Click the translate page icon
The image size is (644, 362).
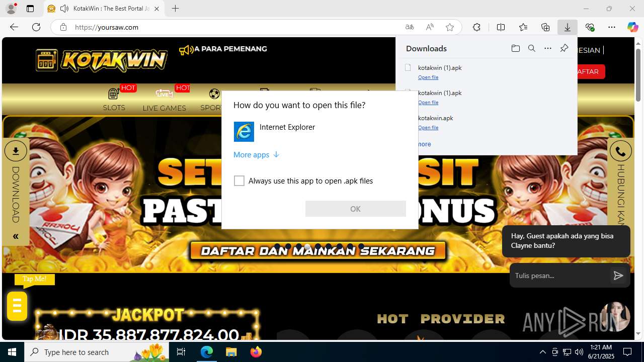[410, 27]
